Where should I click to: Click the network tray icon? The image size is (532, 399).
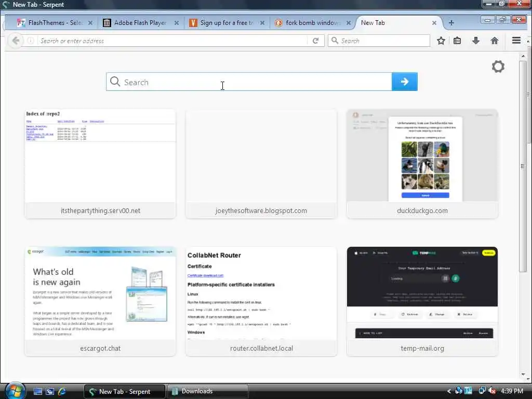coord(482,391)
